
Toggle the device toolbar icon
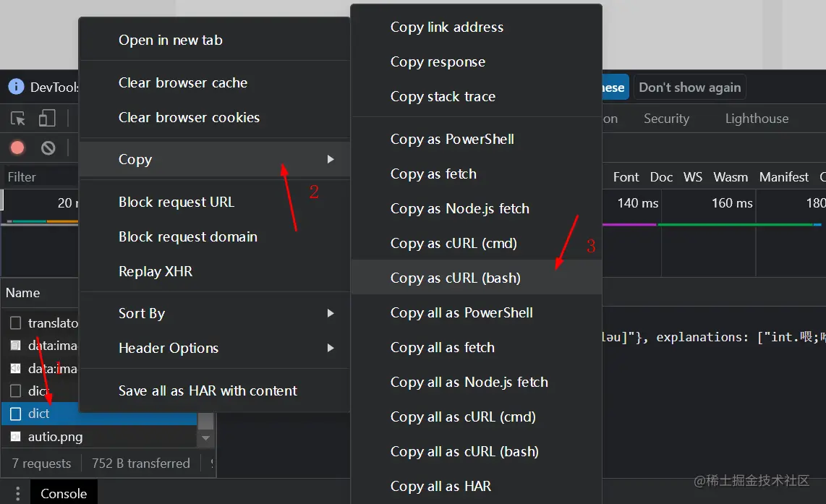pos(47,119)
